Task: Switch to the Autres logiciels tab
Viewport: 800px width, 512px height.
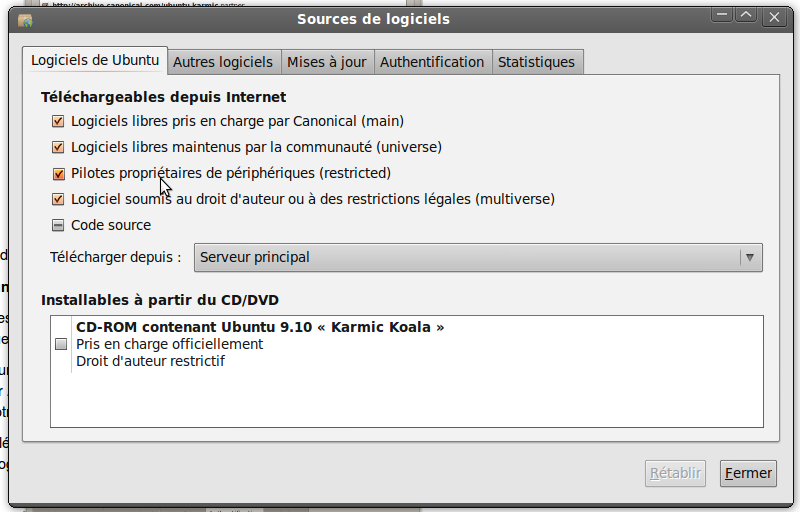Action: pyautogui.click(x=223, y=62)
